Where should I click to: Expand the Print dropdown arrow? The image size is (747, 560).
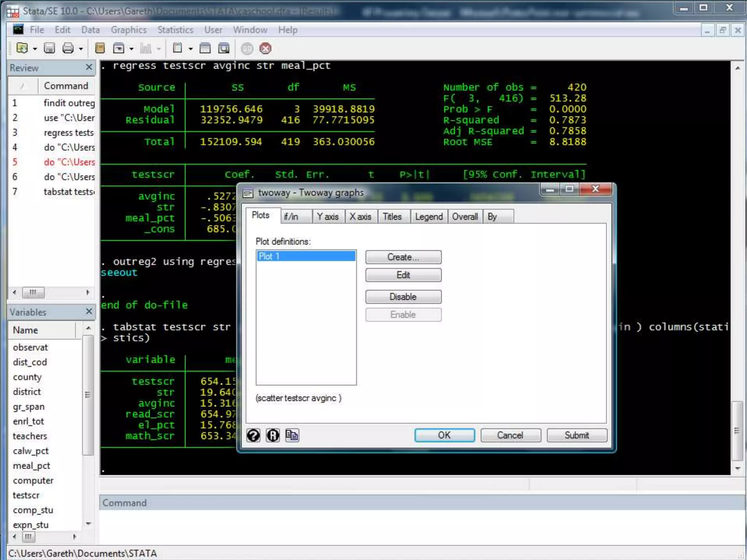click(81, 49)
